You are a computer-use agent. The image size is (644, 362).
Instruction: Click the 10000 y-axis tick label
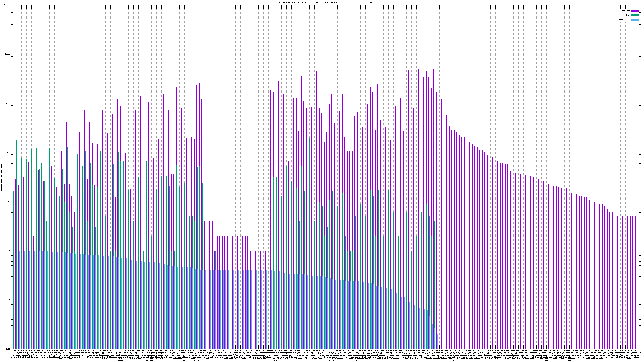(8, 54)
